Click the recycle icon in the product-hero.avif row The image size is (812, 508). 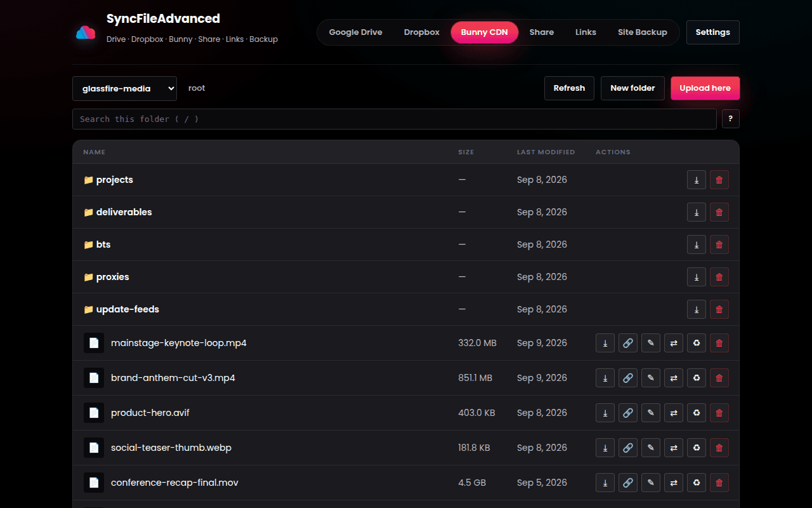pos(696,413)
